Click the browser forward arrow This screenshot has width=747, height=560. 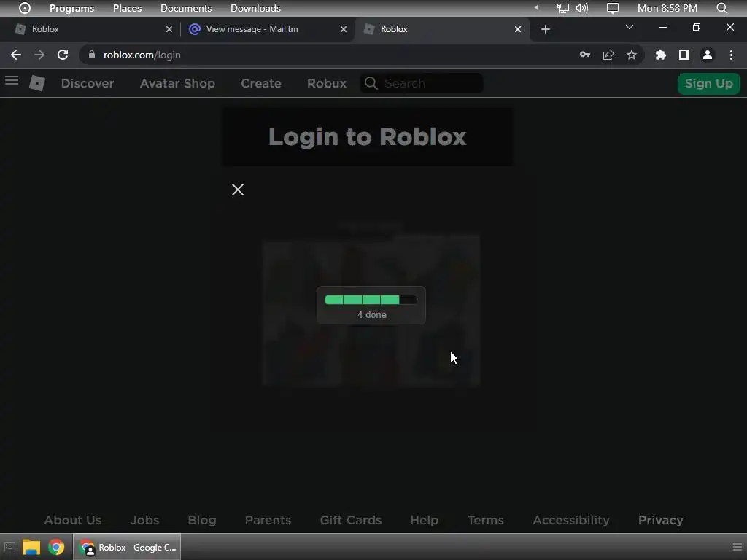39,55
